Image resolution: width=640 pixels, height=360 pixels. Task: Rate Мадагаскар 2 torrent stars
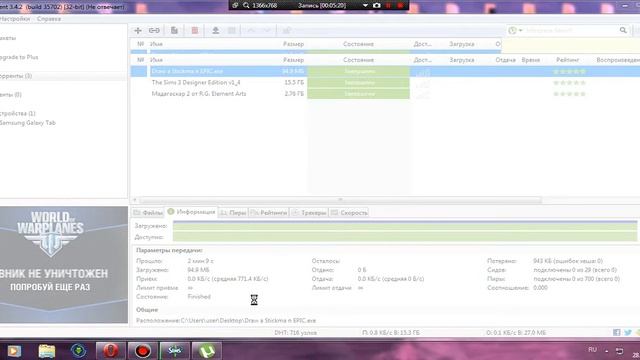(x=569, y=93)
